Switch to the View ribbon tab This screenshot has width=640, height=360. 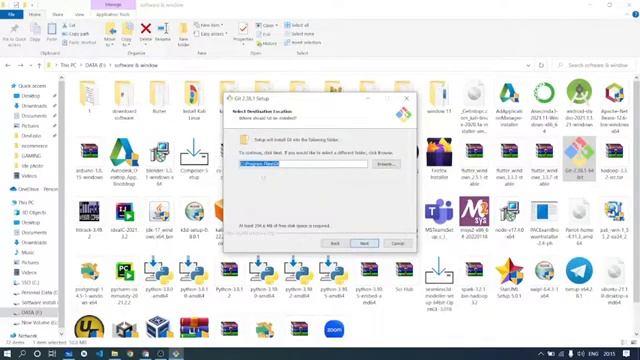(79, 14)
